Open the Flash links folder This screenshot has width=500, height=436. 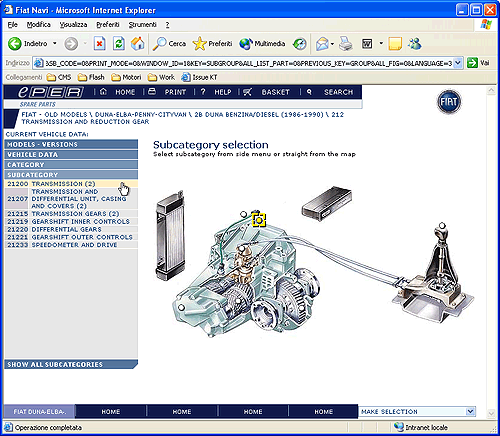click(91, 77)
